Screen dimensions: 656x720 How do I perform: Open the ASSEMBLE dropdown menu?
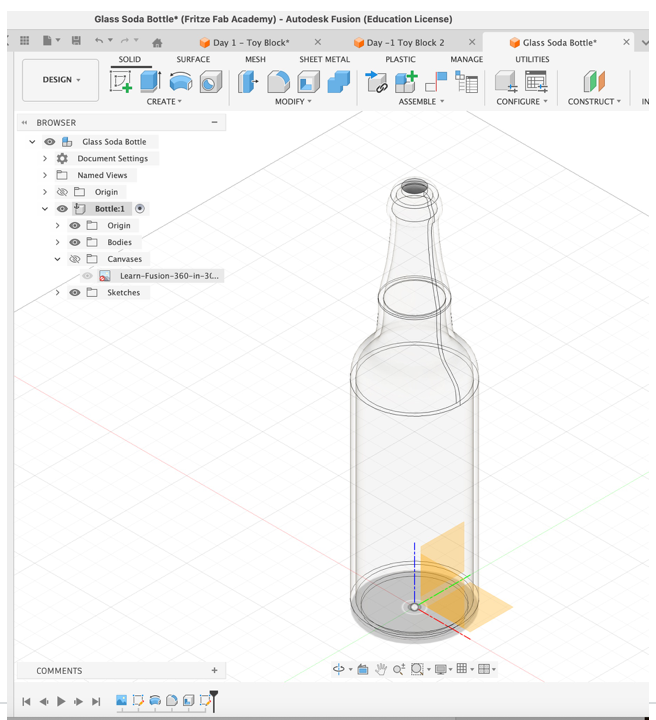point(421,101)
